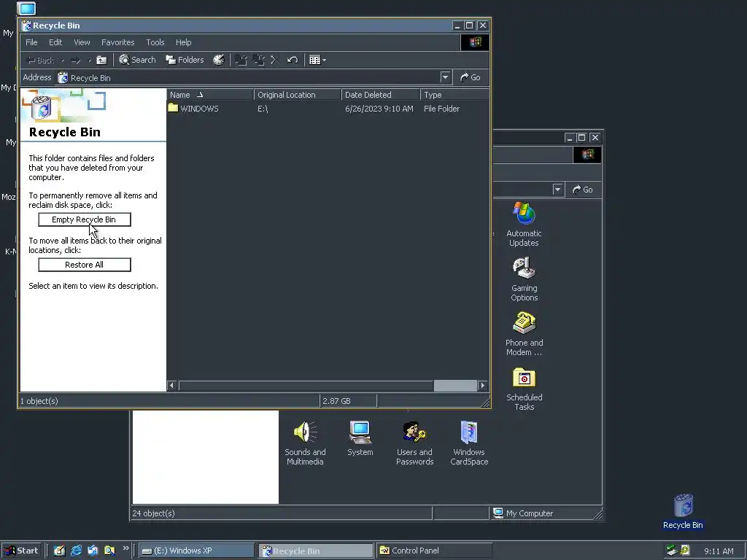Screen dimensions: 747x560
Task: Open the Tools menu
Action: click(155, 42)
